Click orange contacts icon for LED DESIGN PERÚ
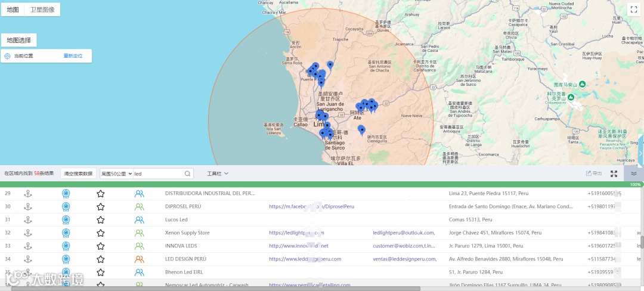Viewport: 644px width, 291px height. point(139,259)
